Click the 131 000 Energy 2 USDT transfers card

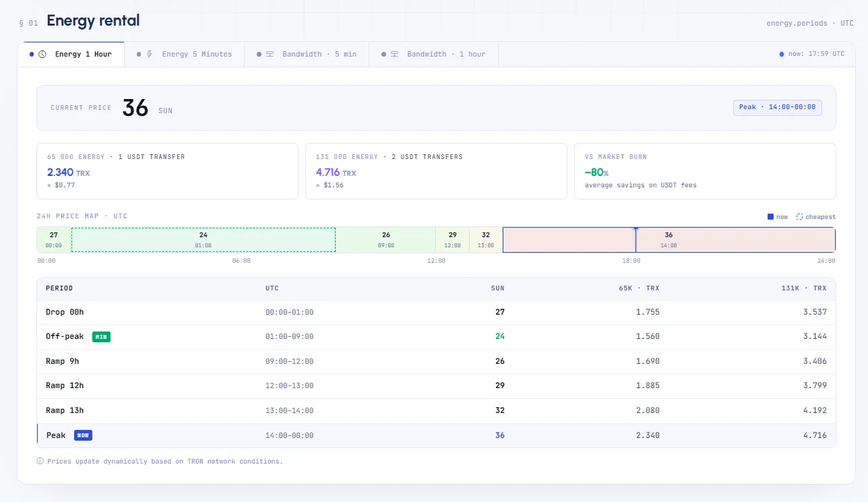point(436,171)
